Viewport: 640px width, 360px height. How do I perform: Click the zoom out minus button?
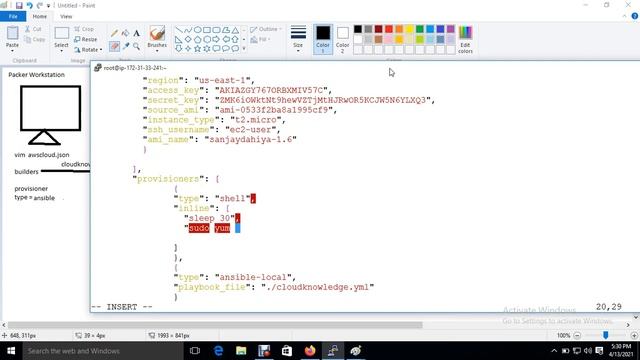[x=577, y=336]
